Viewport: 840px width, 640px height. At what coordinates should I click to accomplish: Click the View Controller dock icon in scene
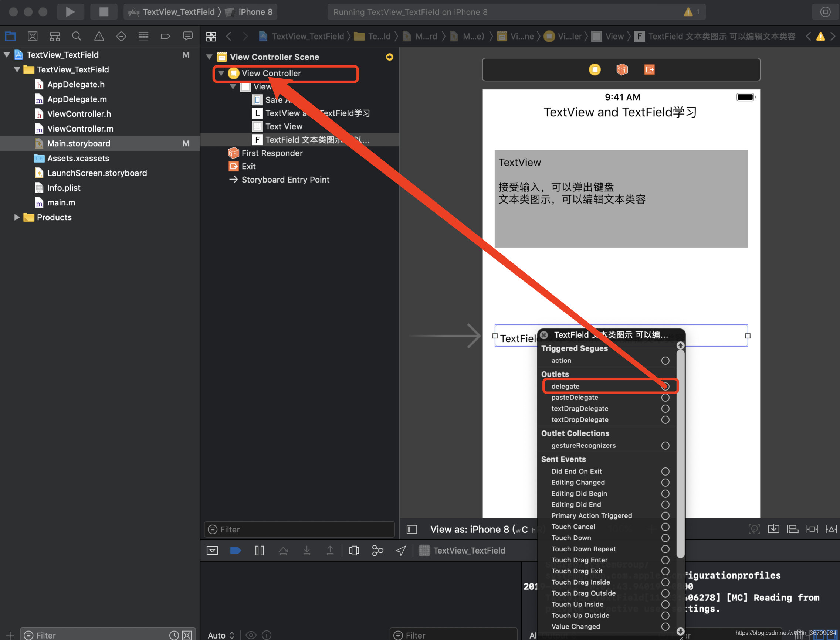(595, 69)
